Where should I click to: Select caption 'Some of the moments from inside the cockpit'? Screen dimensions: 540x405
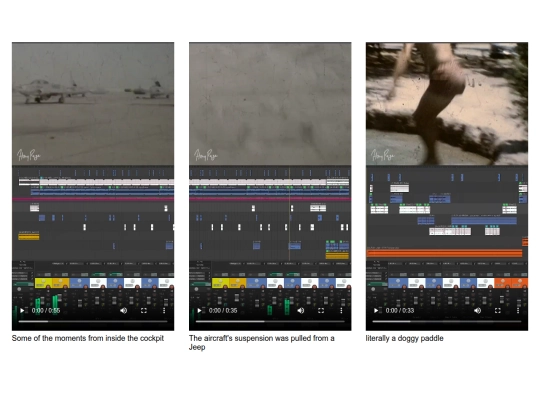tap(88, 338)
